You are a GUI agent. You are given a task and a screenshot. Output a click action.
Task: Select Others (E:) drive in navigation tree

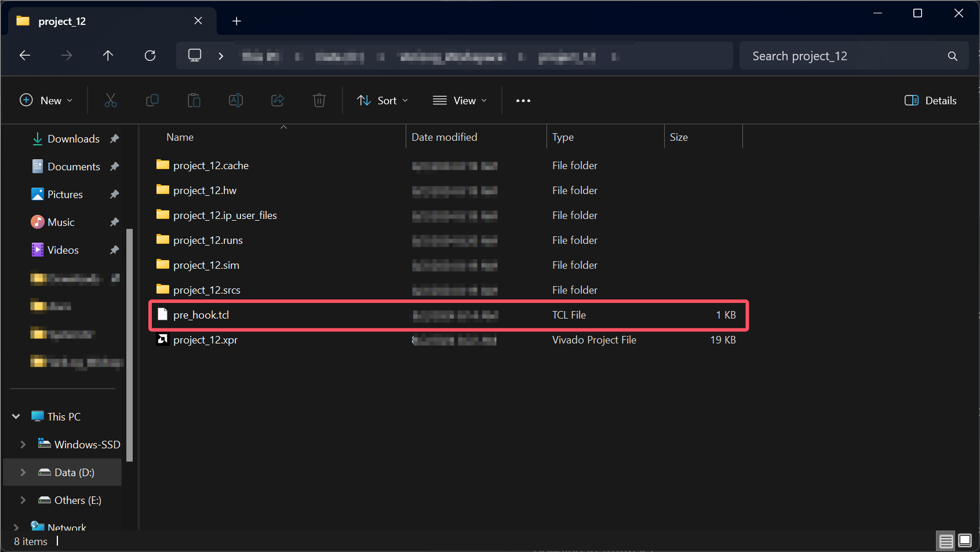click(x=70, y=500)
